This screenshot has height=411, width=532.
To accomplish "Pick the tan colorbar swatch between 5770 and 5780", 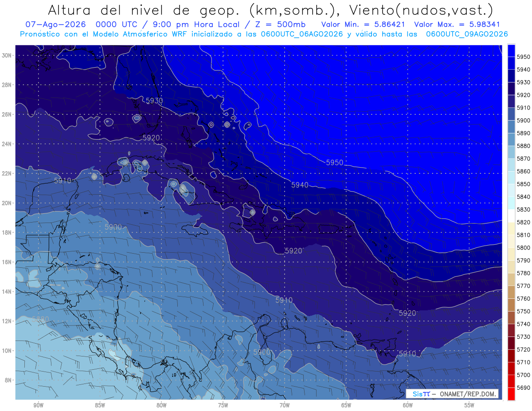I will [511, 279].
